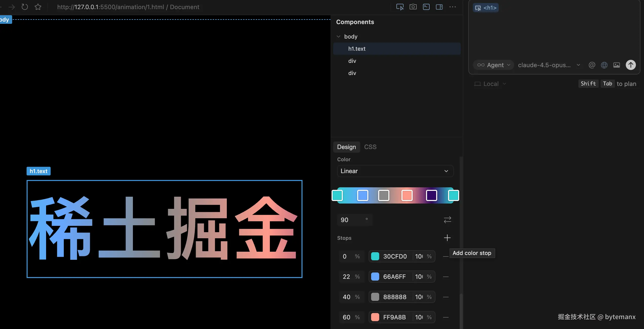Click the reverse gradient swap arrows icon
The image size is (644, 329).
pyautogui.click(x=447, y=220)
